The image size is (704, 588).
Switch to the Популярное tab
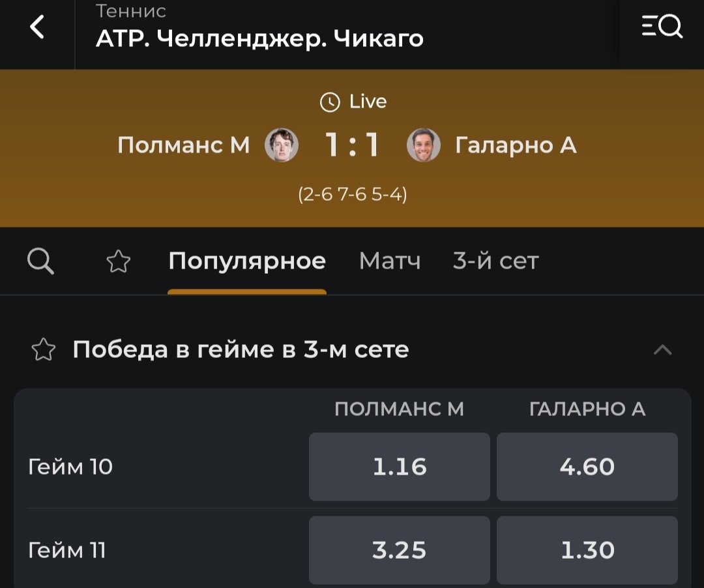pyautogui.click(x=247, y=262)
